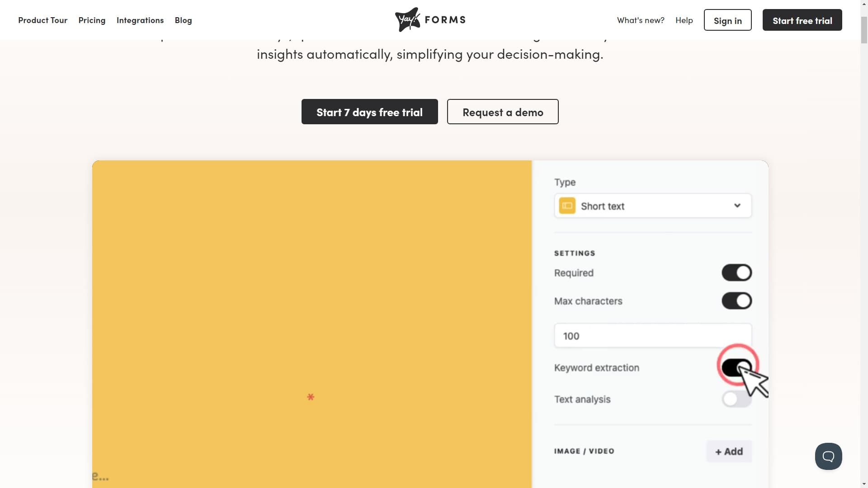868x488 pixels.
Task: Click Request a demo button
Action: (503, 112)
